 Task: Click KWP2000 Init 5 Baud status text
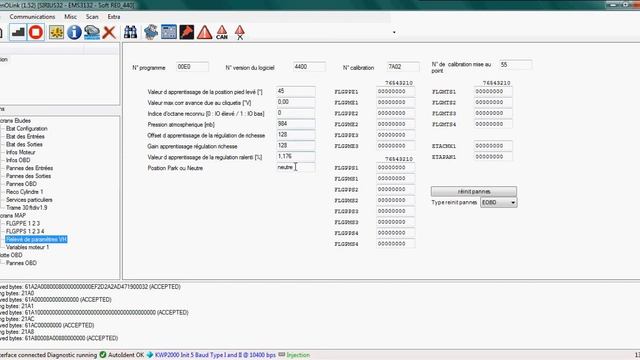coord(215,355)
